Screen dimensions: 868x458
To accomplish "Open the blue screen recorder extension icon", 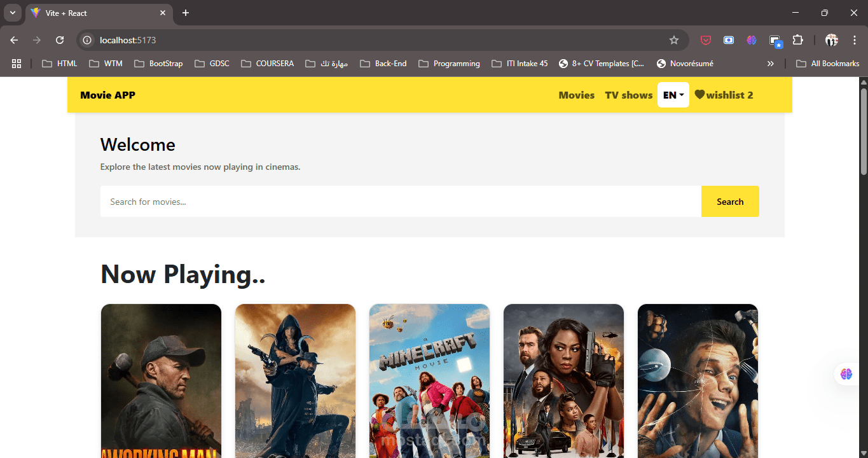I will click(729, 40).
